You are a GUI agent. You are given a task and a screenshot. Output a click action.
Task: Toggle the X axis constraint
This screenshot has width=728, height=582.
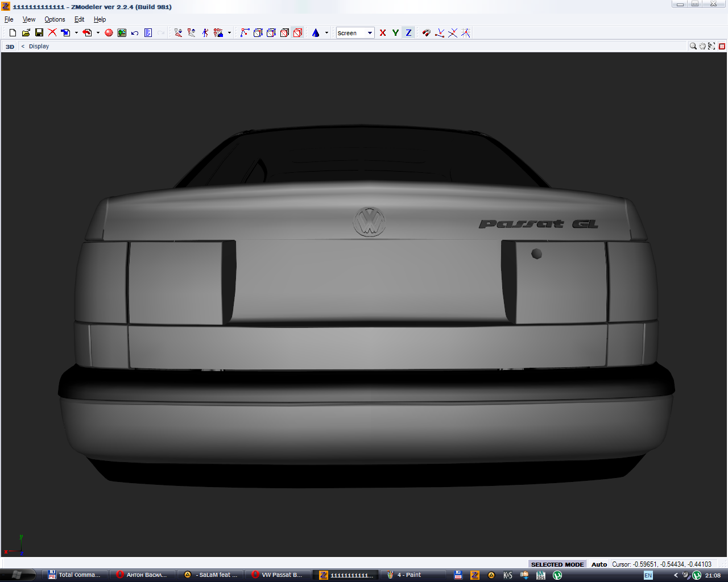click(x=383, y=33)
